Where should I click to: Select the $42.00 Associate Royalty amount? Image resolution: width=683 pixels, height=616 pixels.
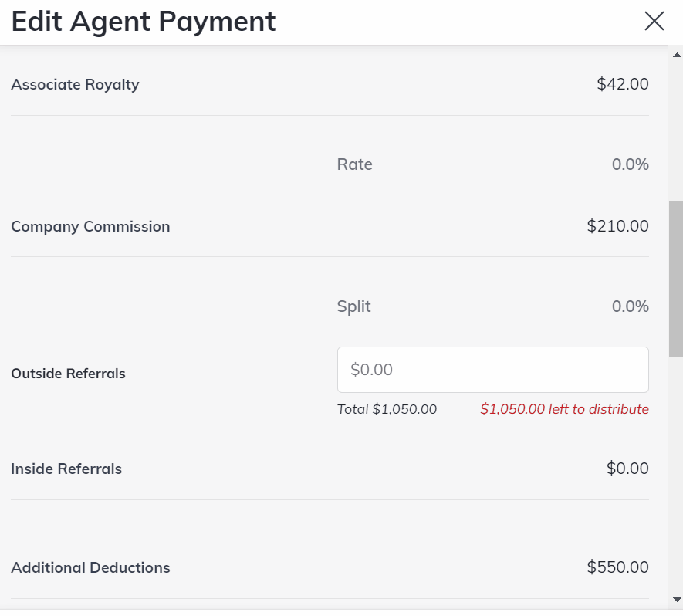coord(622,85)
